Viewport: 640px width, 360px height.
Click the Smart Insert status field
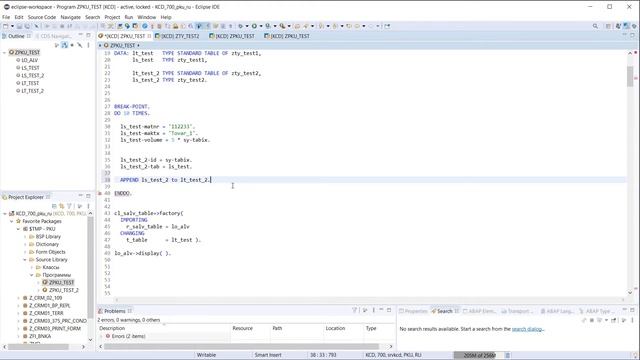point(268,355)
